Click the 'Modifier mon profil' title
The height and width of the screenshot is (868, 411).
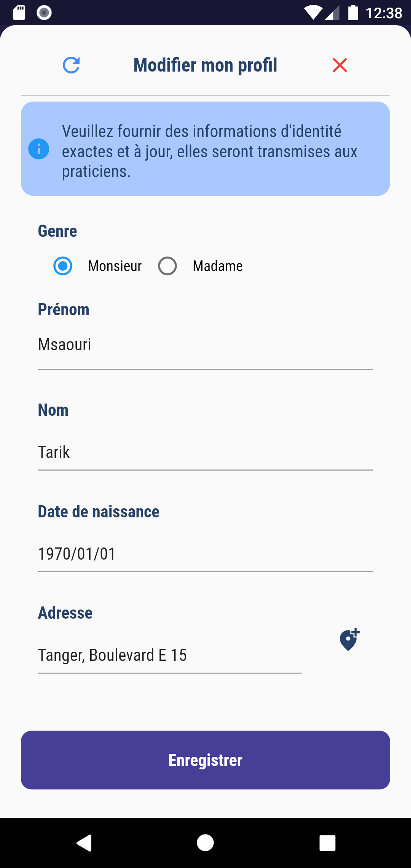tap(205, 65)
